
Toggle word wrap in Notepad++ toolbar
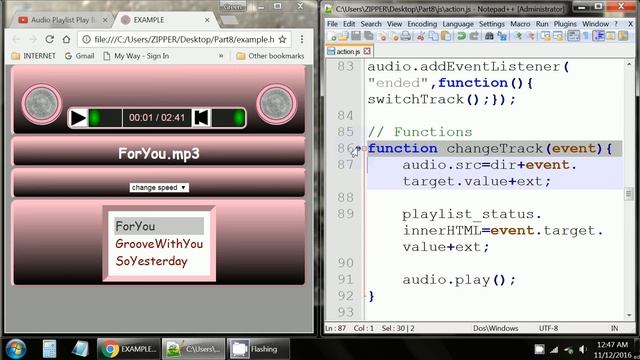[x=573, y=36]
